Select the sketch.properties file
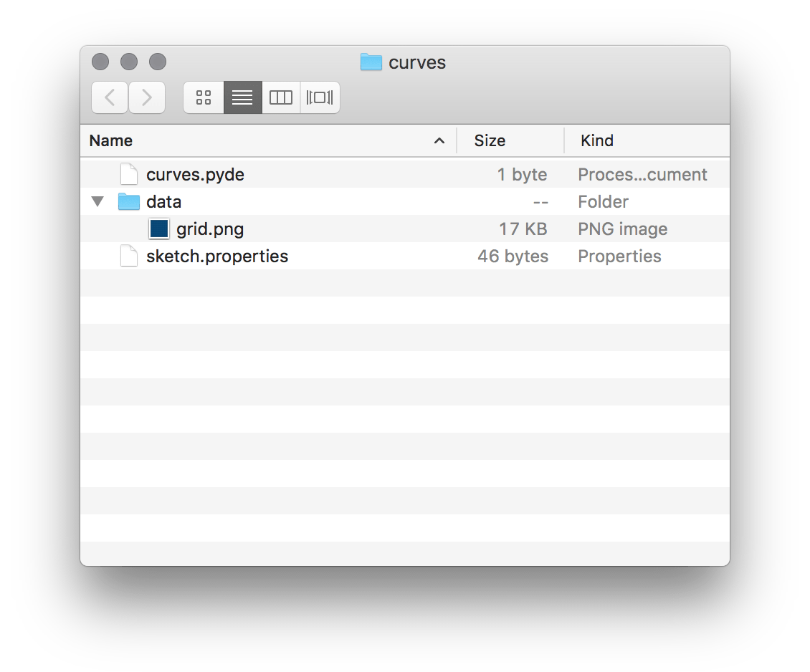 (405, 256)
